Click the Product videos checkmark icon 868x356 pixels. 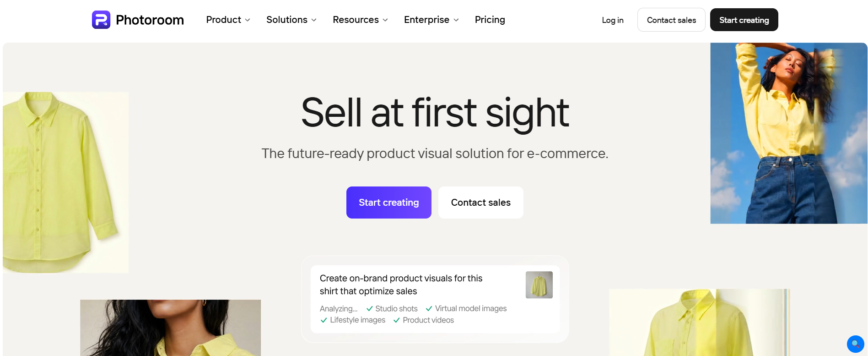coord(397,320)
